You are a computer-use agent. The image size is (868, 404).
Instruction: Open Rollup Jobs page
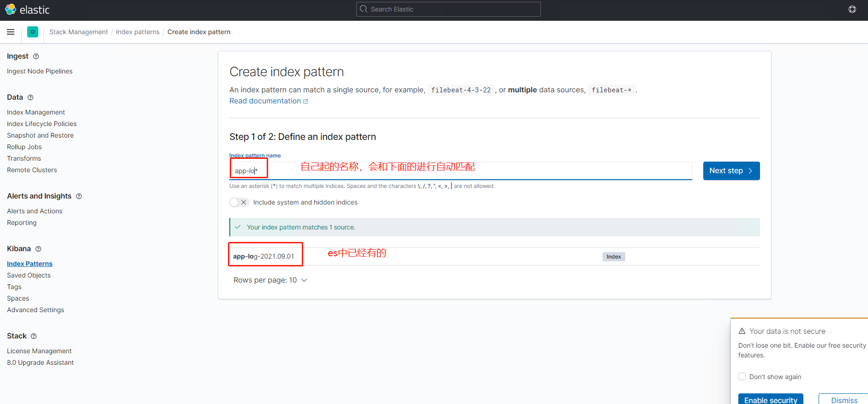(24, 147)
